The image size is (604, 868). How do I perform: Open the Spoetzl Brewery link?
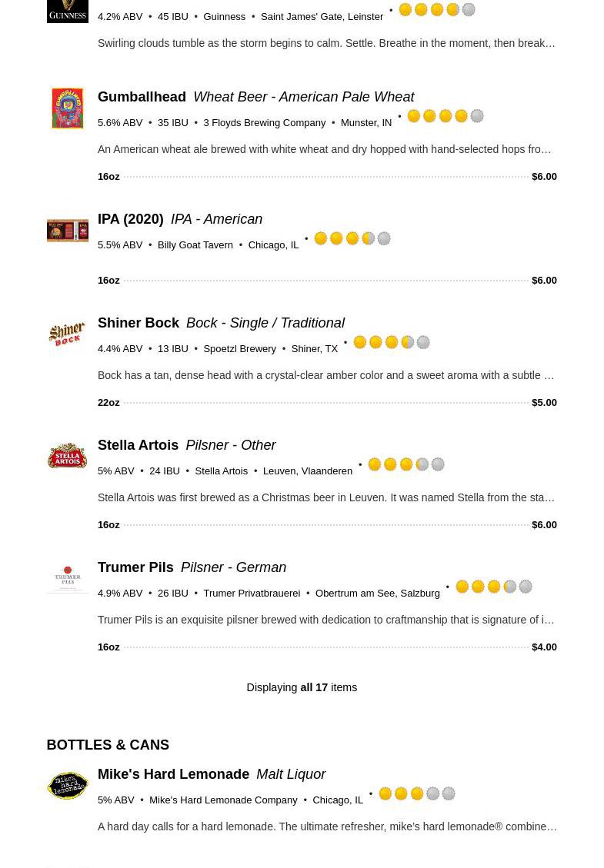click(239, 349)
